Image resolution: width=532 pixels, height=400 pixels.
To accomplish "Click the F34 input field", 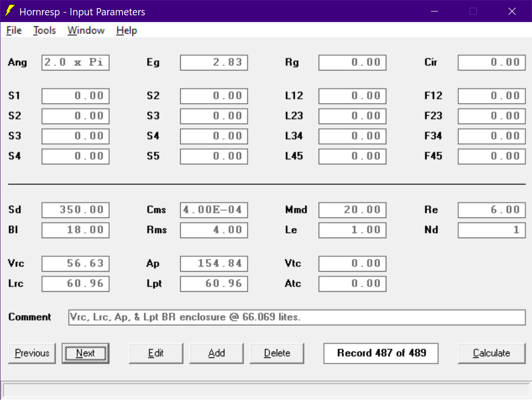I will tap(491, 136).
